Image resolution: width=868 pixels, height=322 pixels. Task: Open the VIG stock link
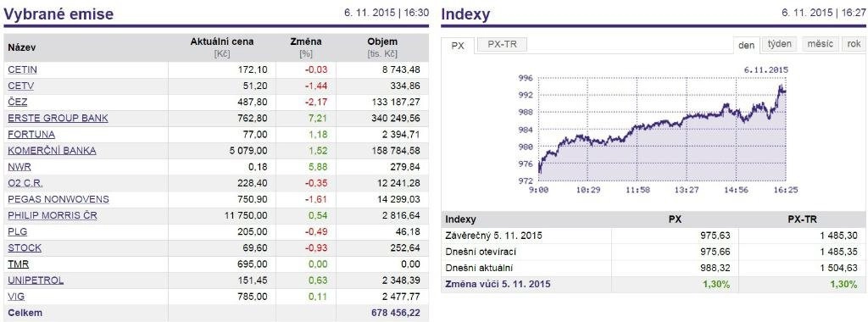16,296
